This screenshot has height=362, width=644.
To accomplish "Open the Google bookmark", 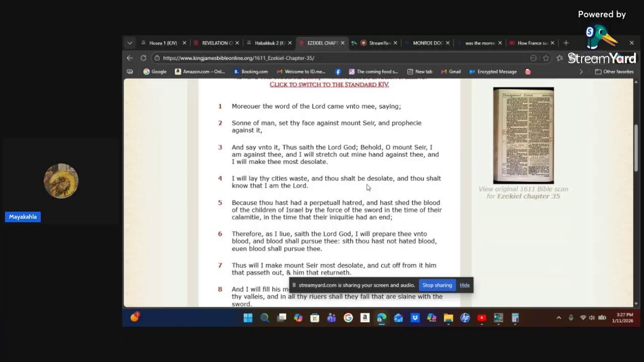I will (155, 71).
